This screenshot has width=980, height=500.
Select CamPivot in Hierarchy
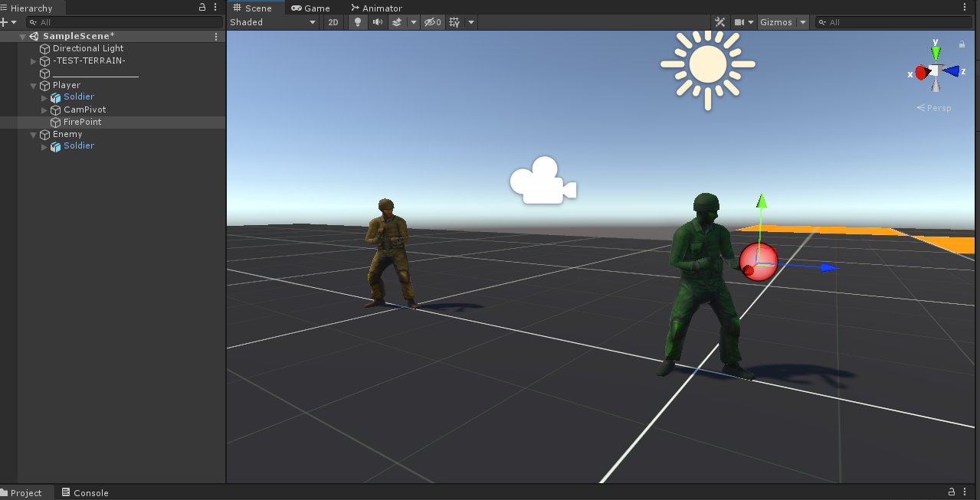[85, 109]
